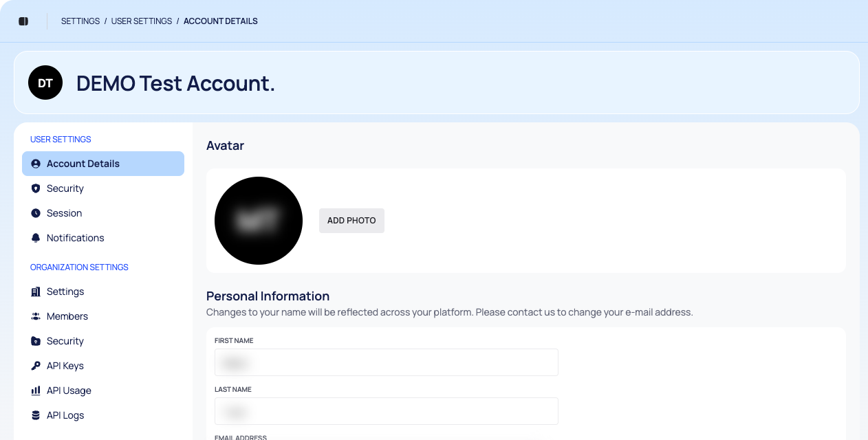This screenshot has width=868, height=440.
Task: Click the bell icon beside Notifications
Action: pos(36,238)
